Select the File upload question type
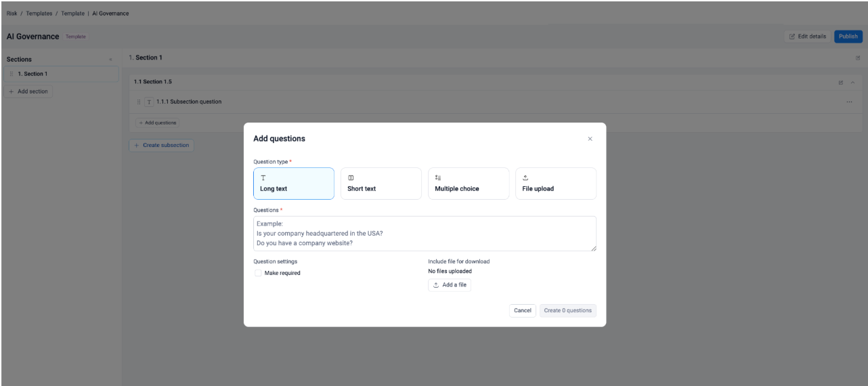The height and width of the screenshot is (386, 868). click(x=555, y=184)
